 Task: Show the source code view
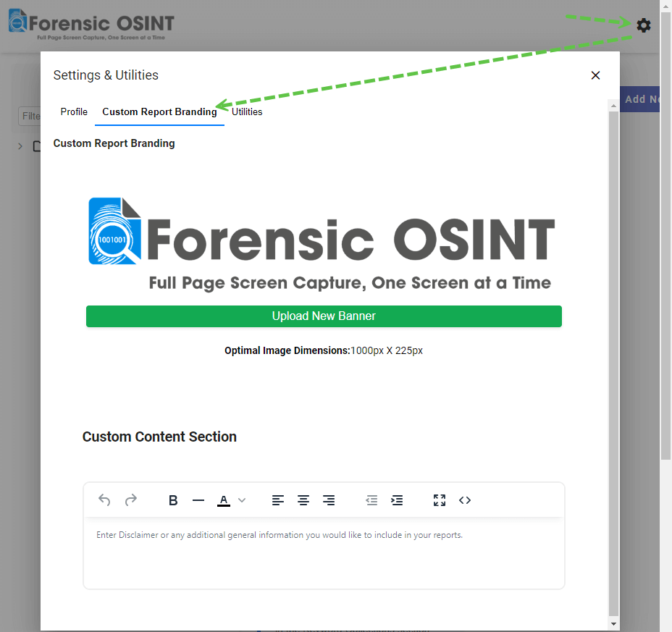tap(465, 500)
